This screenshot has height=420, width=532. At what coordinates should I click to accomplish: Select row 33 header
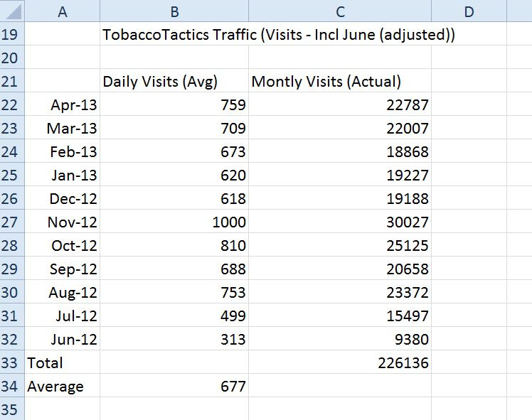click(x=12, y=362)
